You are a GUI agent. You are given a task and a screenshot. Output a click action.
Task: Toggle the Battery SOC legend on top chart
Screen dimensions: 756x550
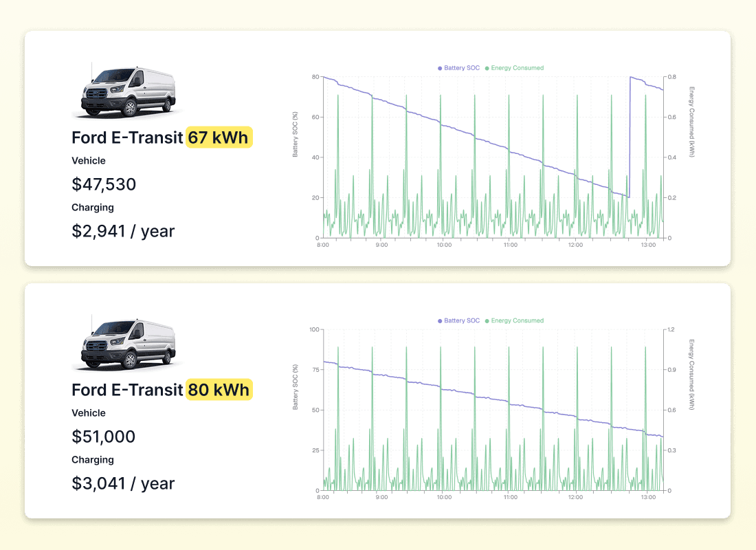click(458, 68)
